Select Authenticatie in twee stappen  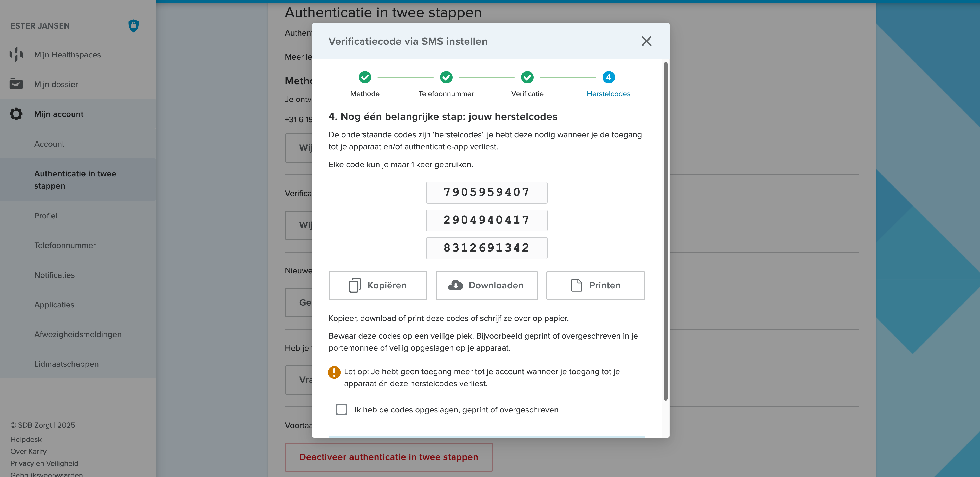(78, 180)
